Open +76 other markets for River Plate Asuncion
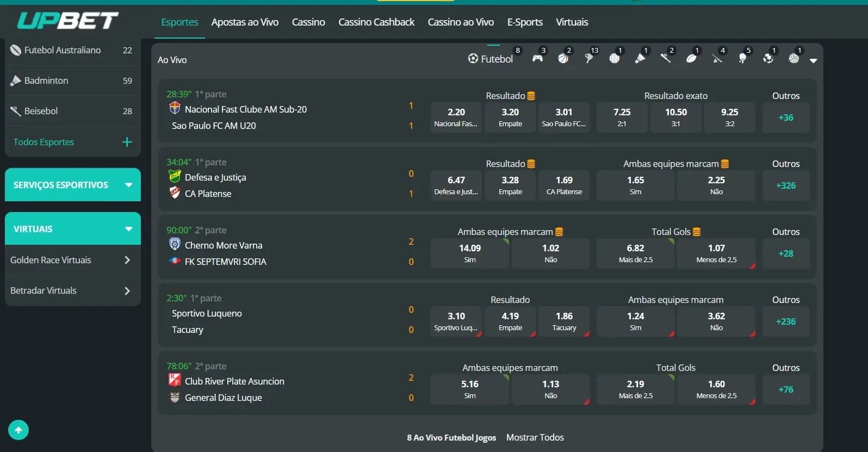868x452 pixels. pos(786,389)
